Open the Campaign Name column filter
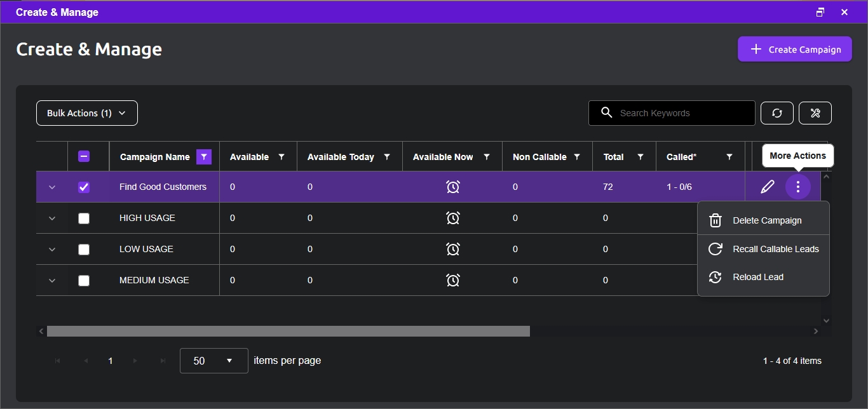The width and height of the screenshot is (868, 409). click(203, 157)
